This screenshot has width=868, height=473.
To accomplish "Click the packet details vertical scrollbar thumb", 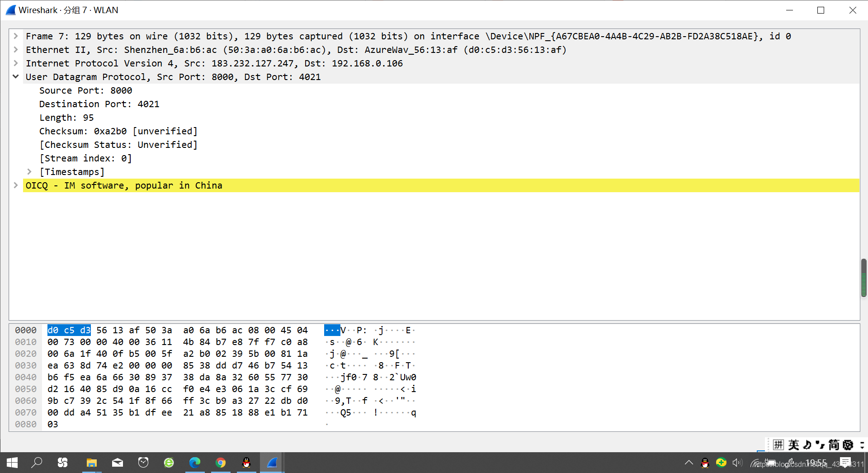I will 863,278.
